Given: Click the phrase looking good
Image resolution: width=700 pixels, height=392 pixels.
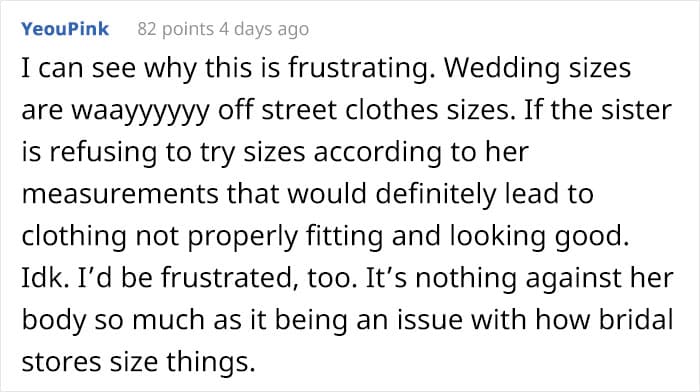Looking at the screenshot, I should point(540,237).
